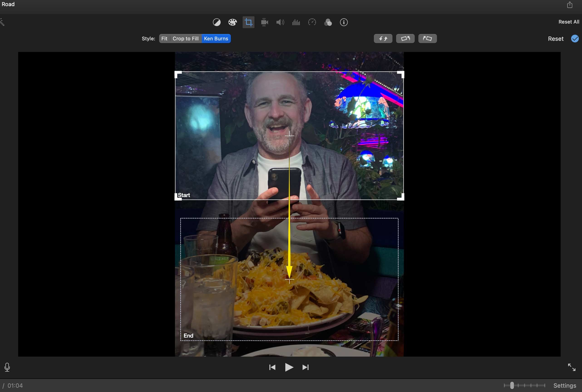Click bottom-right handle of Start frame
The width and height of the screenshot is (582, 392).
coord(401,197)
